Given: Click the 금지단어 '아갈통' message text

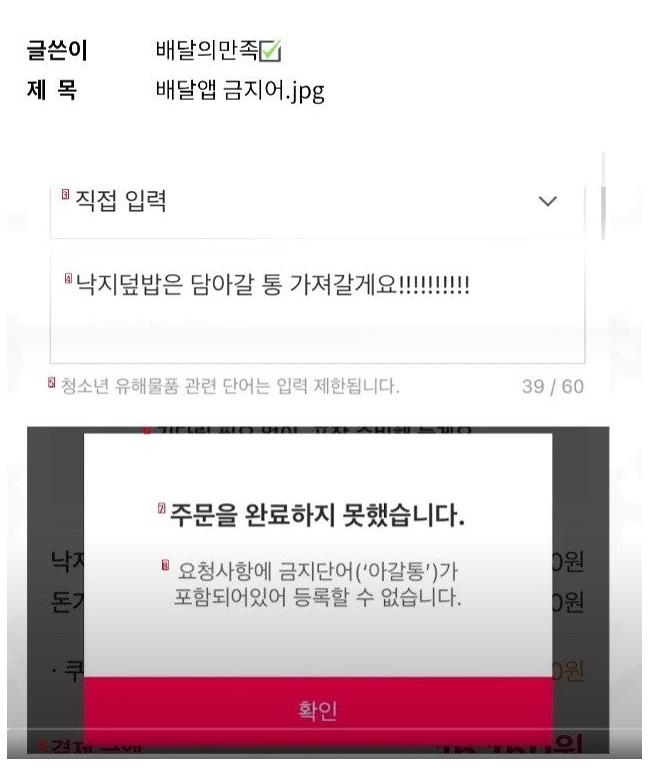Looking at the screenshot, I should [x=318, y=584].
